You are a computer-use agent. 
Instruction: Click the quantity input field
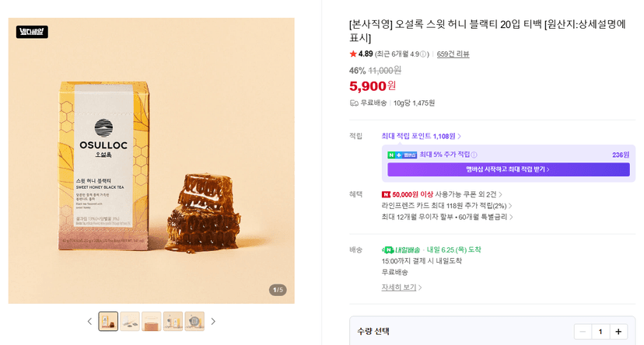click(600, 332)
